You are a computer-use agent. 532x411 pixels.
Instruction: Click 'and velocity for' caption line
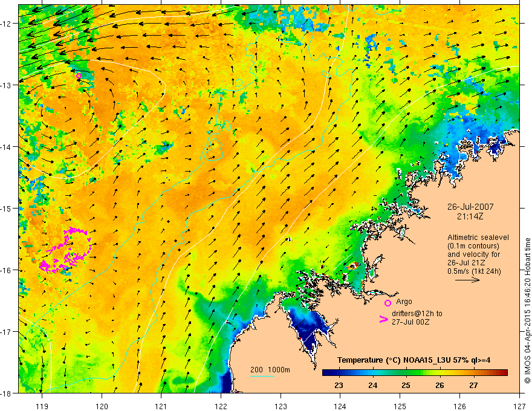pos(474,254)
